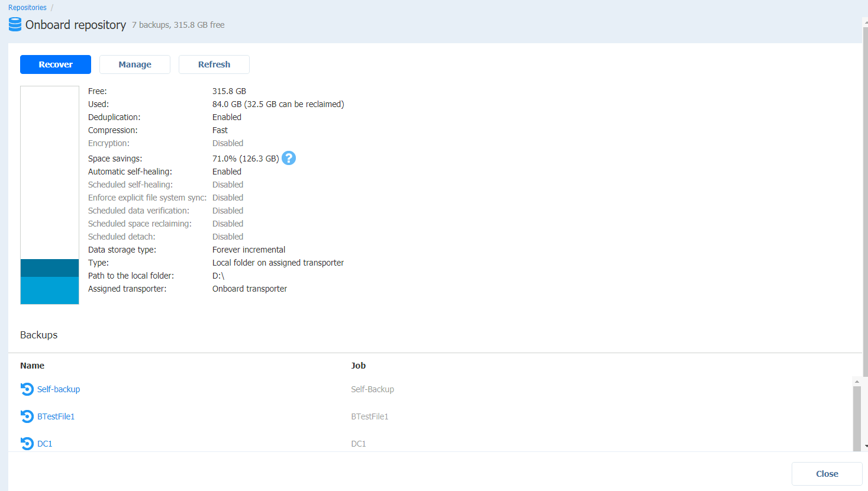Click '7 backups, 315.8 GB free' summary text

pos(178,25)
